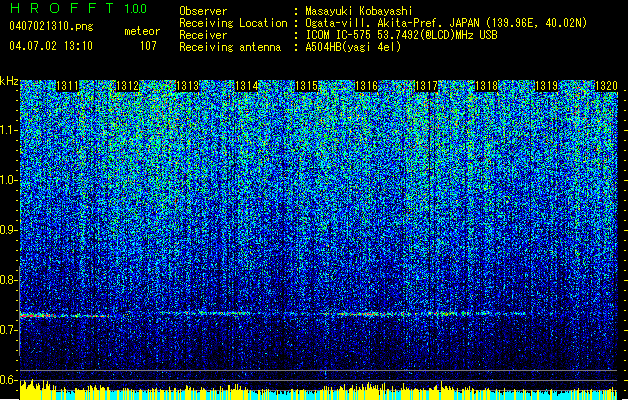This screenshot has width=629, height=400.
Task: Click the 1312 time marker
Action: tap(127, 86)
